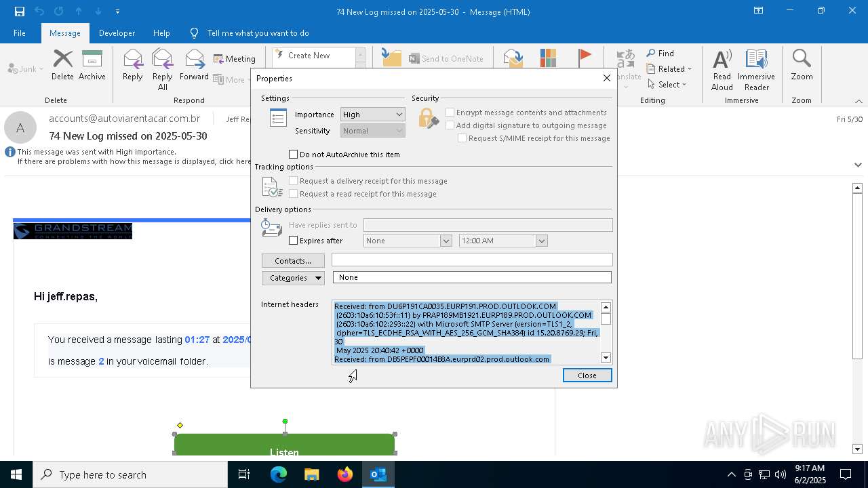Click Send to OneNote
Screen dimensions: 868x488
pyautogui.click(x=446, y=59)
